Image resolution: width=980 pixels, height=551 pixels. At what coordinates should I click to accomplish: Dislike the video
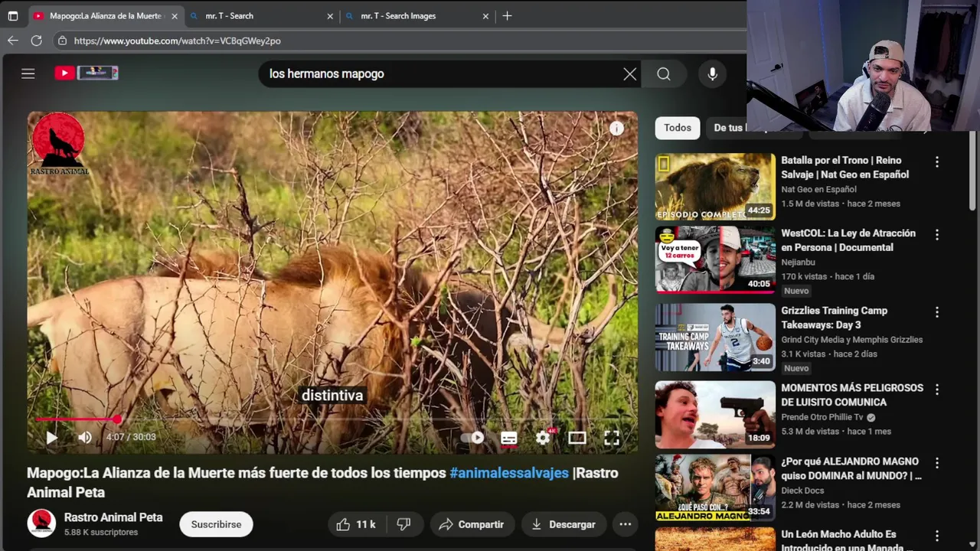404,524
